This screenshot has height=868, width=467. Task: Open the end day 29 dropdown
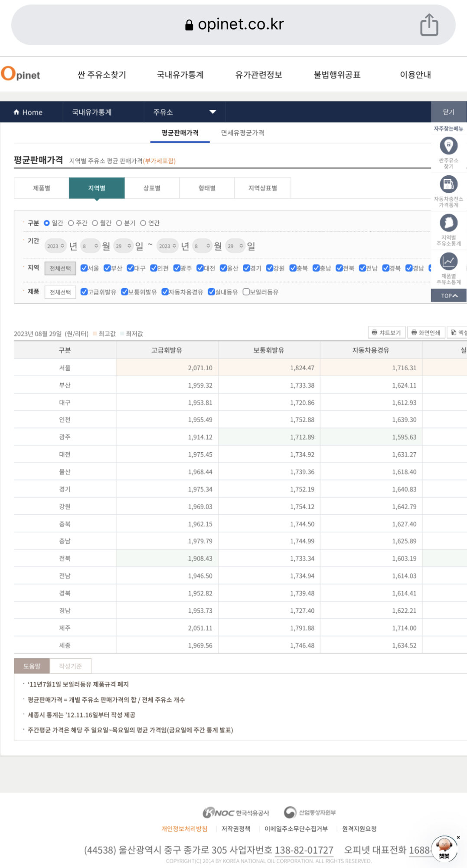point(235,246)
